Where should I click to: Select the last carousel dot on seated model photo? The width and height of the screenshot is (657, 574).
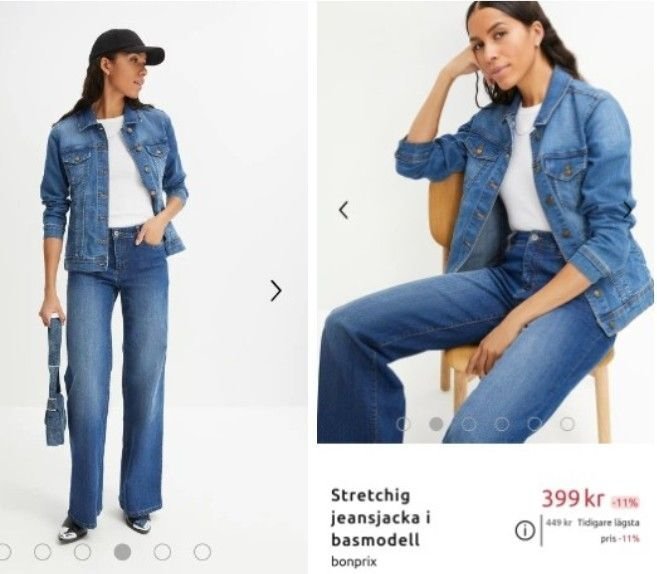coord(567,424)
